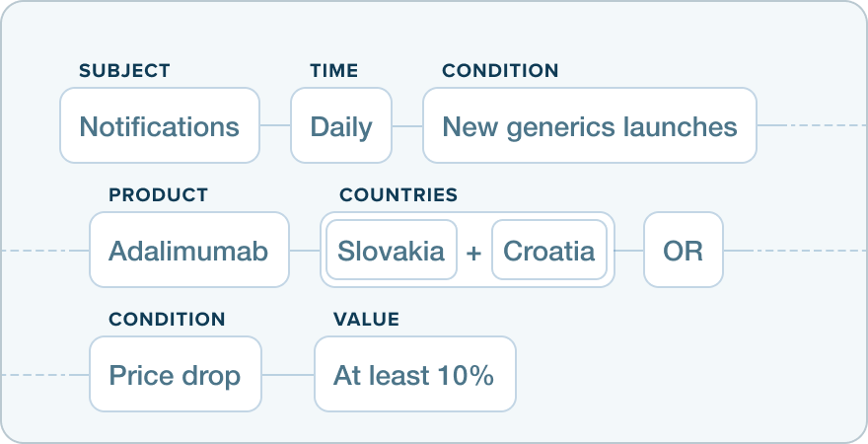Click the Adalimumab product field
This screenshot has width=868, height=444.
tap(188, 251)
